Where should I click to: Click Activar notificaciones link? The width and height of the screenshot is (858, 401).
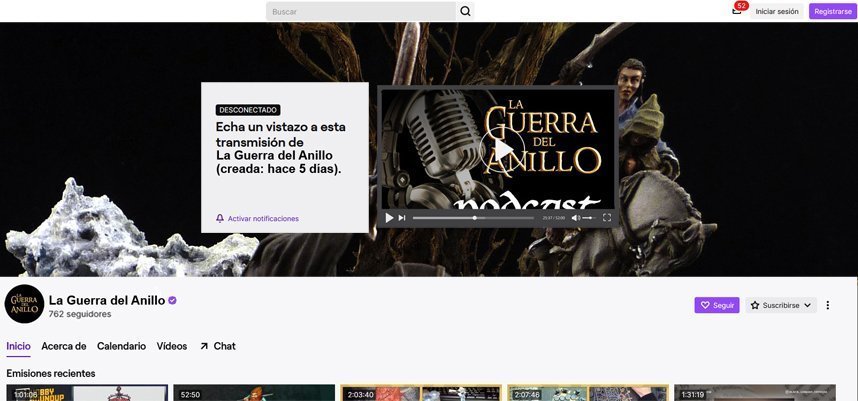pyautogui.click(x=263, y=218)
